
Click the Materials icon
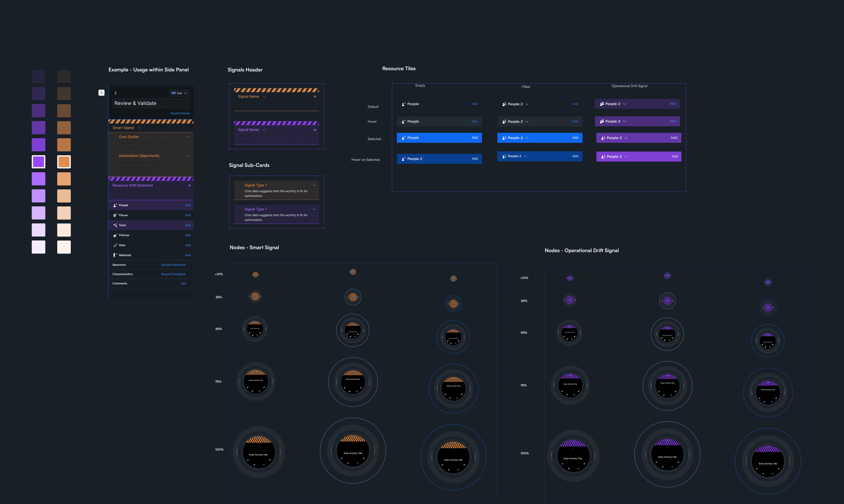pos(115,255)
